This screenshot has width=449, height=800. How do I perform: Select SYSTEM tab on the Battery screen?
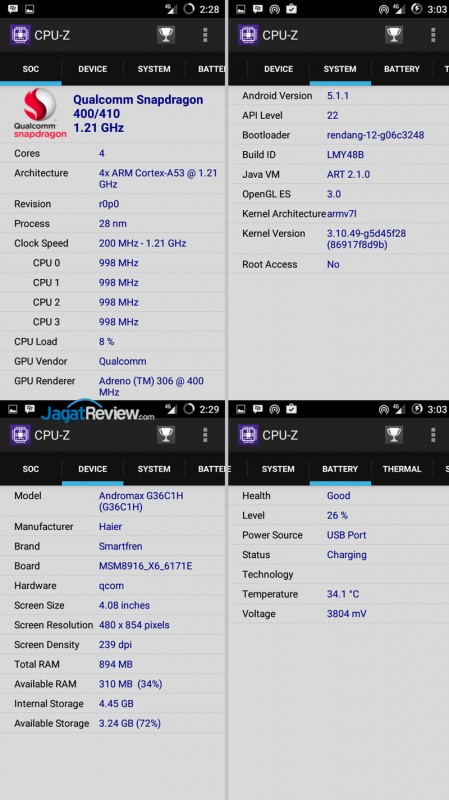[x=278, y=469]
